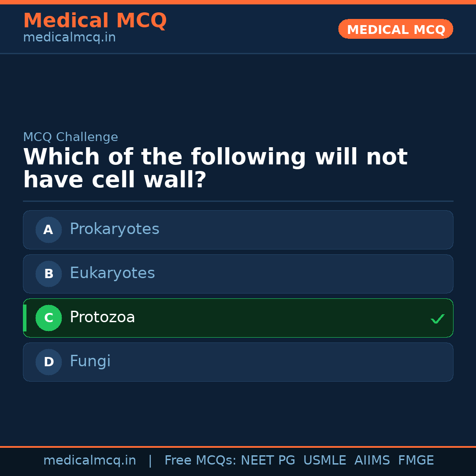Click the circular D badge icon
This screenshot has width=476, height=476.
48,362
